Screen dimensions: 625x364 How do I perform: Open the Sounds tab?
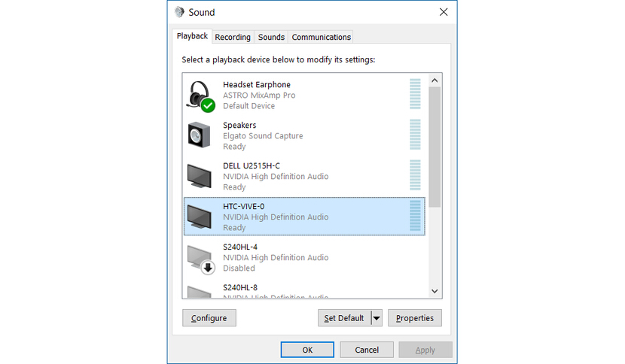tap(271, 37)
